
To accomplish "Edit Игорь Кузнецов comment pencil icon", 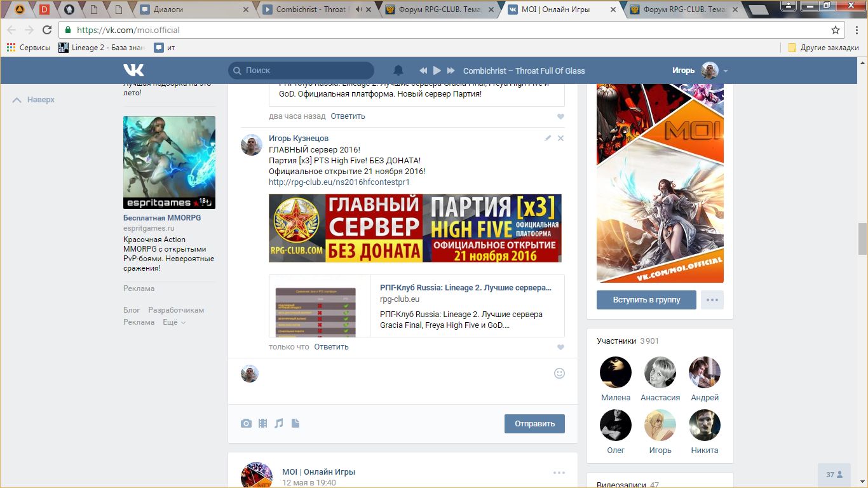I will pyautogui.click(x=548, y=138).
